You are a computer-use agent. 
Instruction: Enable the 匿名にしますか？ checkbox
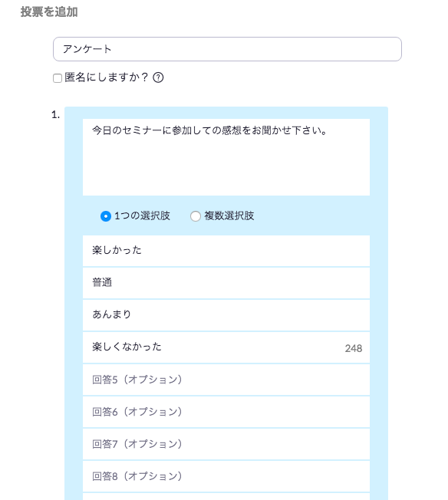[58, 78]
